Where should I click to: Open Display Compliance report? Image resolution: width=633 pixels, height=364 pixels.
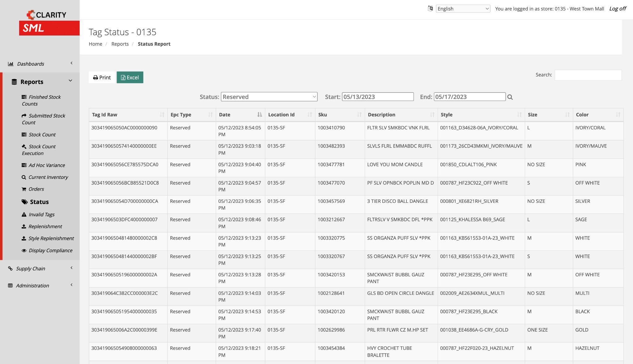[x=50, y=250]
